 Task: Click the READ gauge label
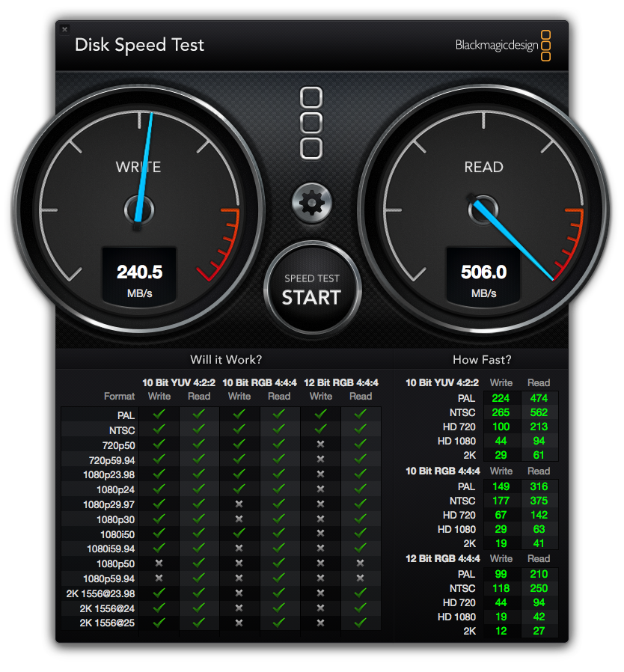483,167
